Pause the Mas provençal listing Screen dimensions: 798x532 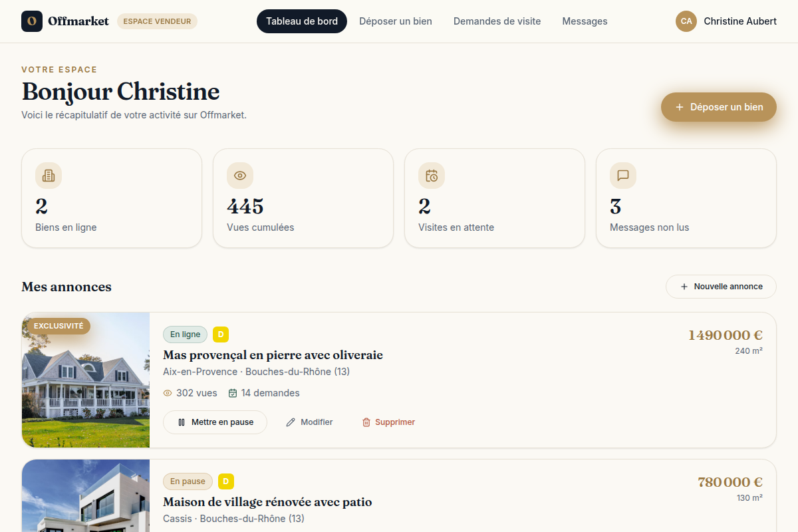point(215,422)
